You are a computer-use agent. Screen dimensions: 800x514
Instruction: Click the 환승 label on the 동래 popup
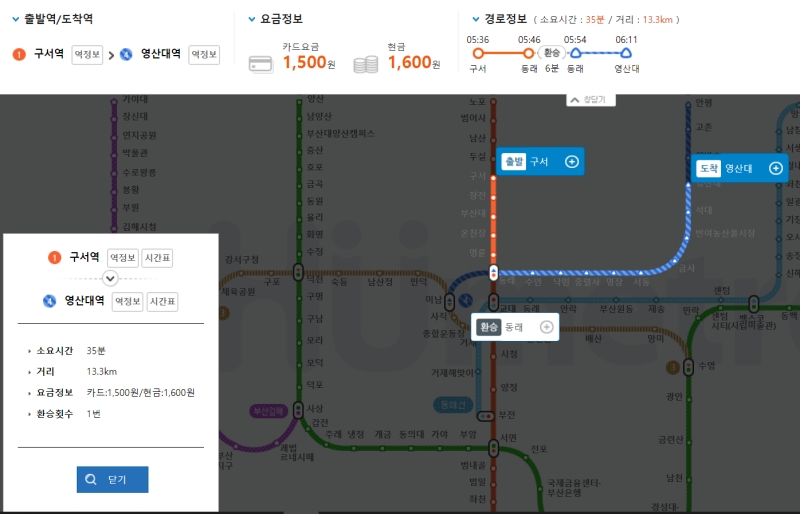pos(489,327)
